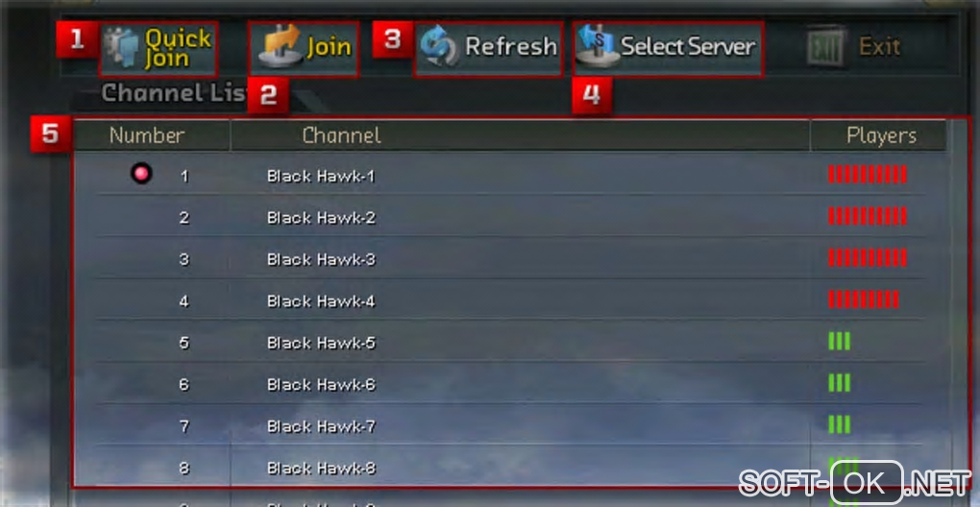The image size is (980, 507).
Task: Click the red annotation marker 5
Action: (x=51, y=133)
